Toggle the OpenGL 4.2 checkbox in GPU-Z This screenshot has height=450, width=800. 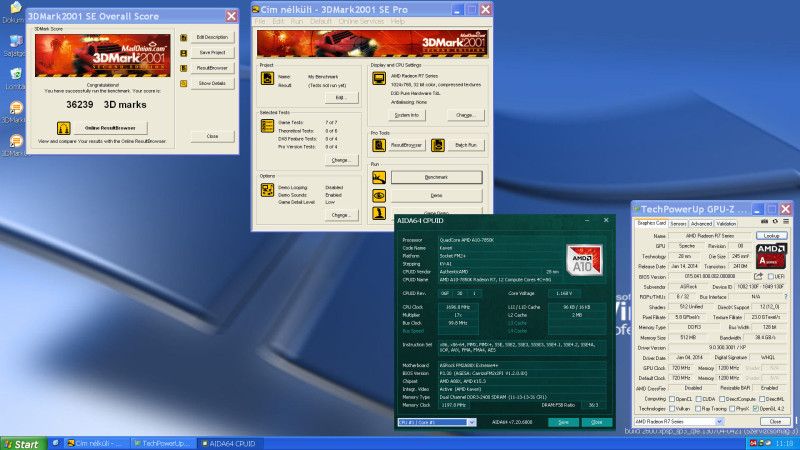coord(756,409)
